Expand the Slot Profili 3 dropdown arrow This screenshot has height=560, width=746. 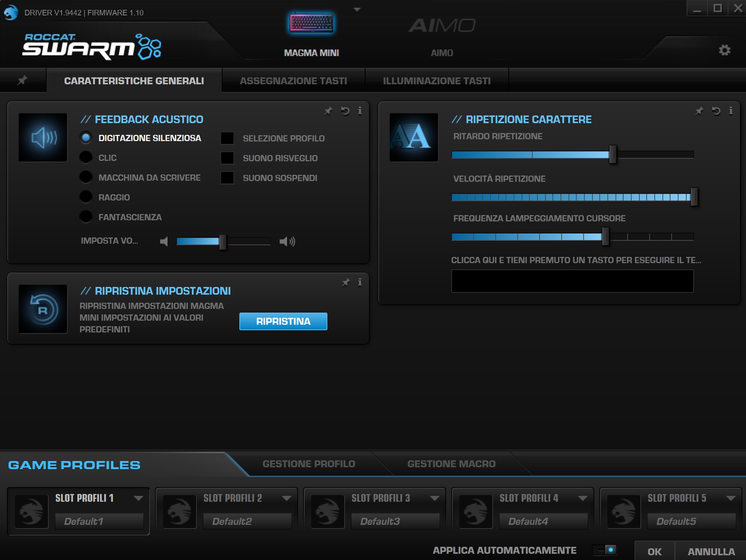pos(435,498)
